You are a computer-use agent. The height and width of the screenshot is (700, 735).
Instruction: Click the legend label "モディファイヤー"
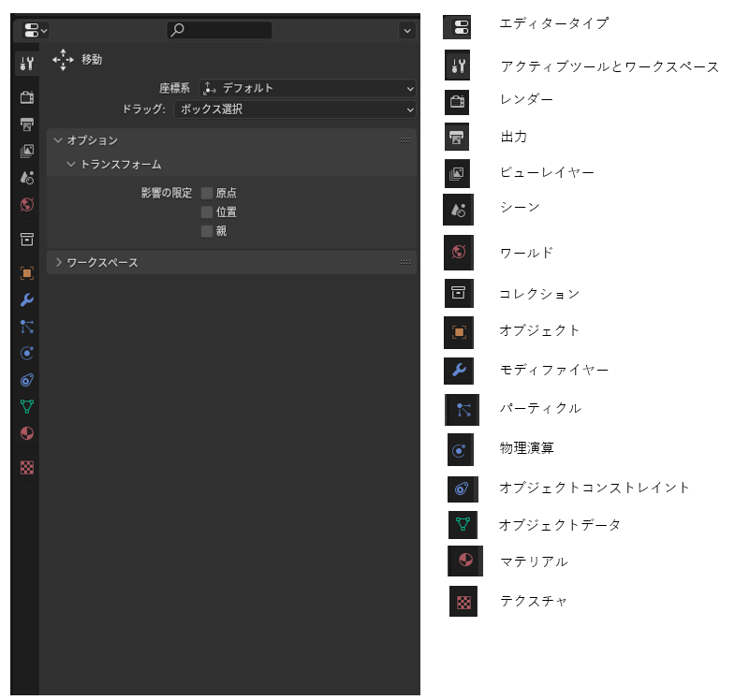554,371
